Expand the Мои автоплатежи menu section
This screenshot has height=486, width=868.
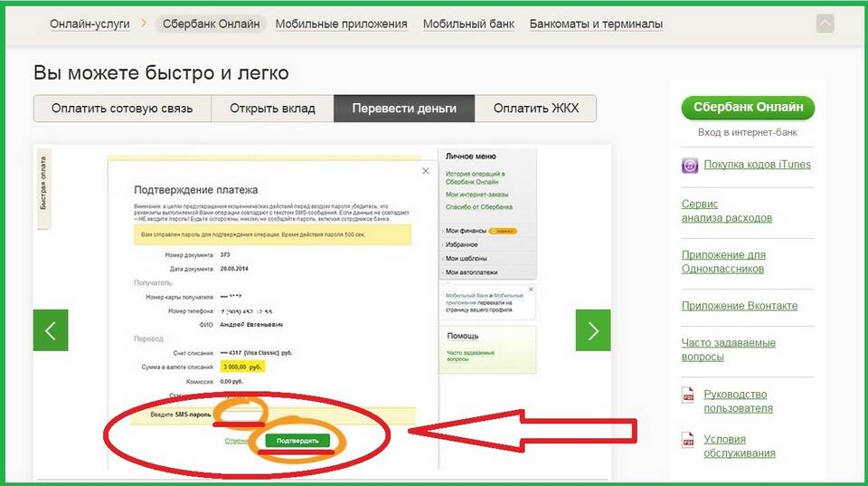click(x=471, y=272)
